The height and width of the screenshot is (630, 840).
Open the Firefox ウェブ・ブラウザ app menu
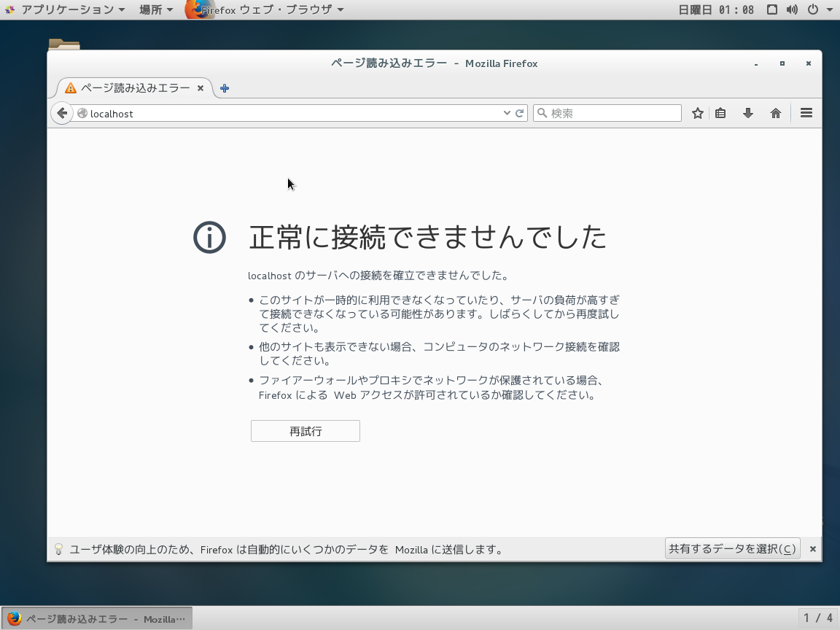pyautogui.click(x=264, y=9)
